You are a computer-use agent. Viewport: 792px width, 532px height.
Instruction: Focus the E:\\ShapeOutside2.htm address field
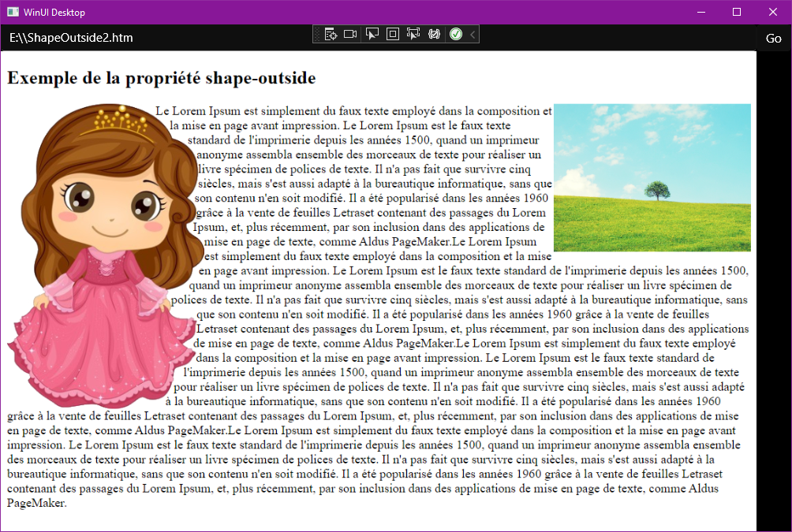[378, 38]
